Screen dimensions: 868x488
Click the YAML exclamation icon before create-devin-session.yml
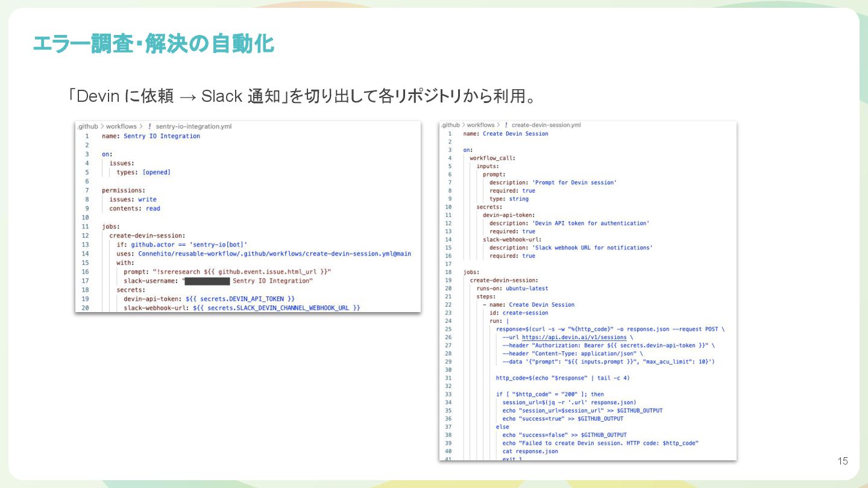click(x=506, y=125)
